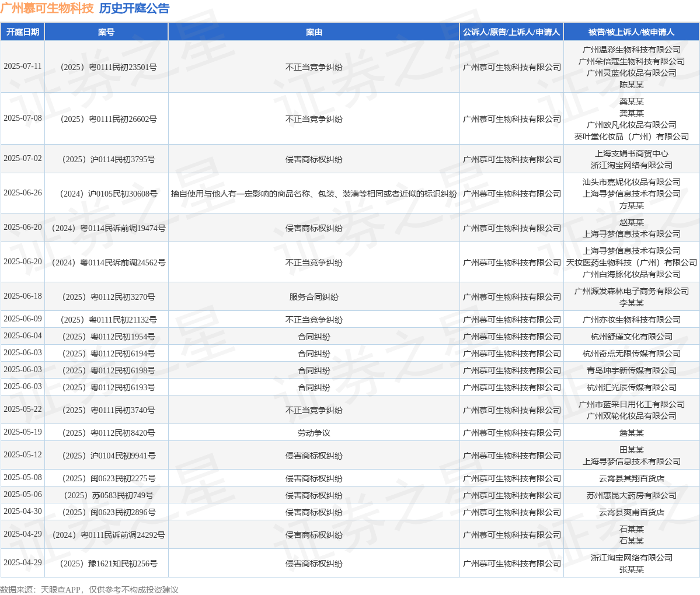Select the title text 历史开庭公告

(134, 8)
